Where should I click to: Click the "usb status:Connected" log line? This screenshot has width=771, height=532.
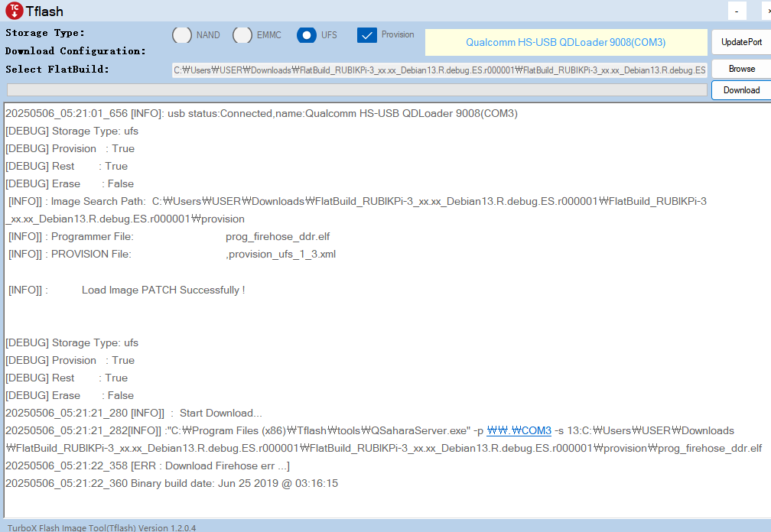[x=262, y=113]
